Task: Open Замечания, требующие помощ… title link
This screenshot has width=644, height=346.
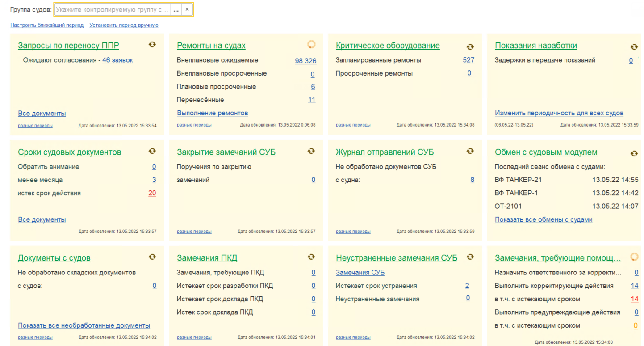Action: tap(558, 258)
